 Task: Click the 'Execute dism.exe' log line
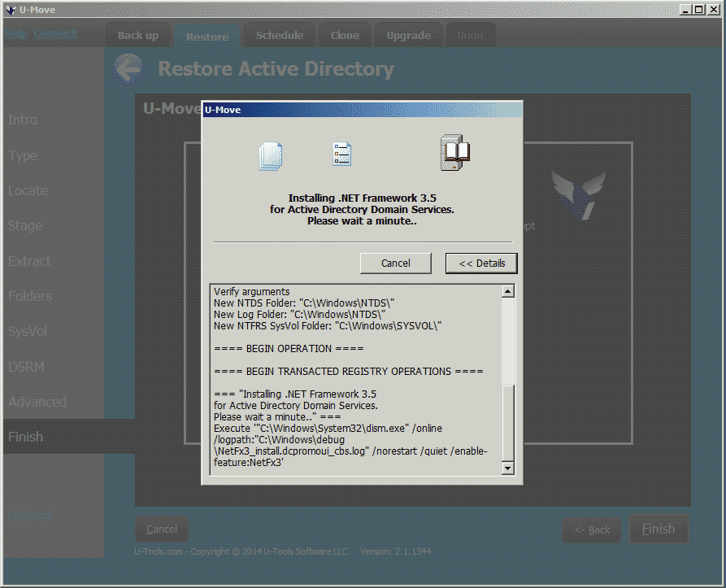pos(328,429)
